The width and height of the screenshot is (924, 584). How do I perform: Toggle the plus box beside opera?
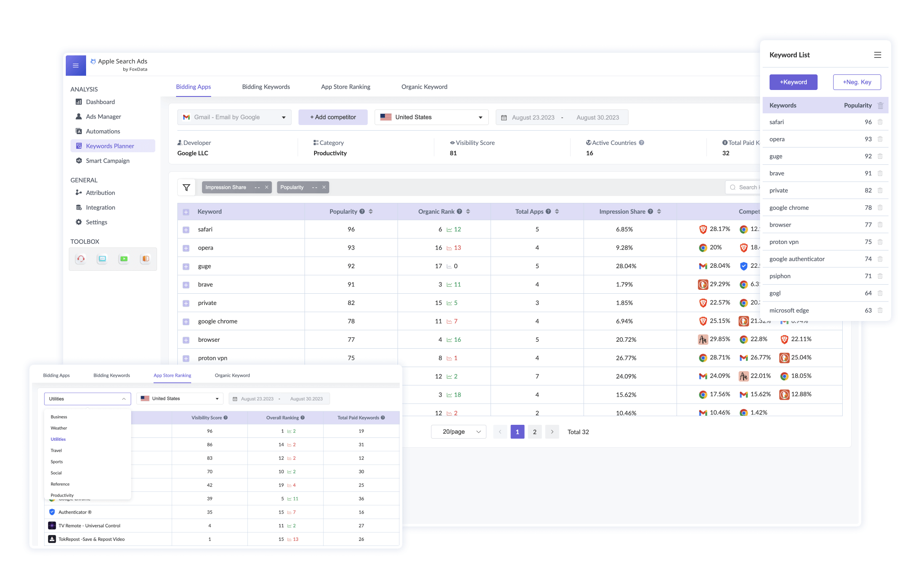point(186,248)
